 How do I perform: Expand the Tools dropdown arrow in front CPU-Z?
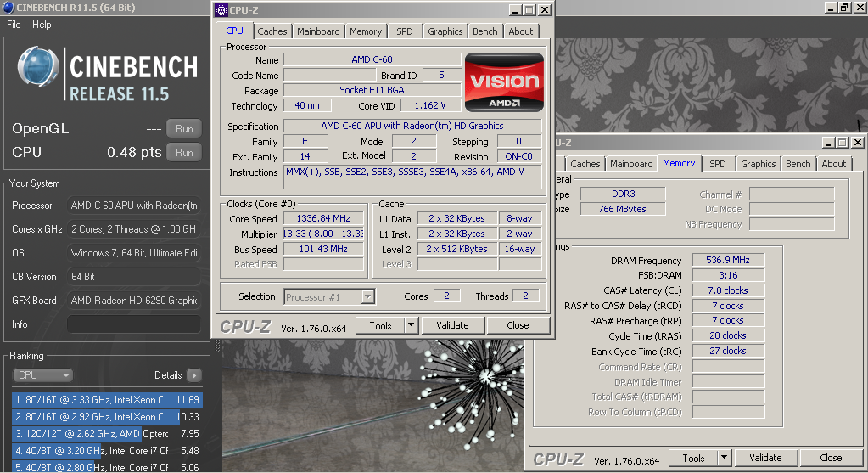point(411,326)
